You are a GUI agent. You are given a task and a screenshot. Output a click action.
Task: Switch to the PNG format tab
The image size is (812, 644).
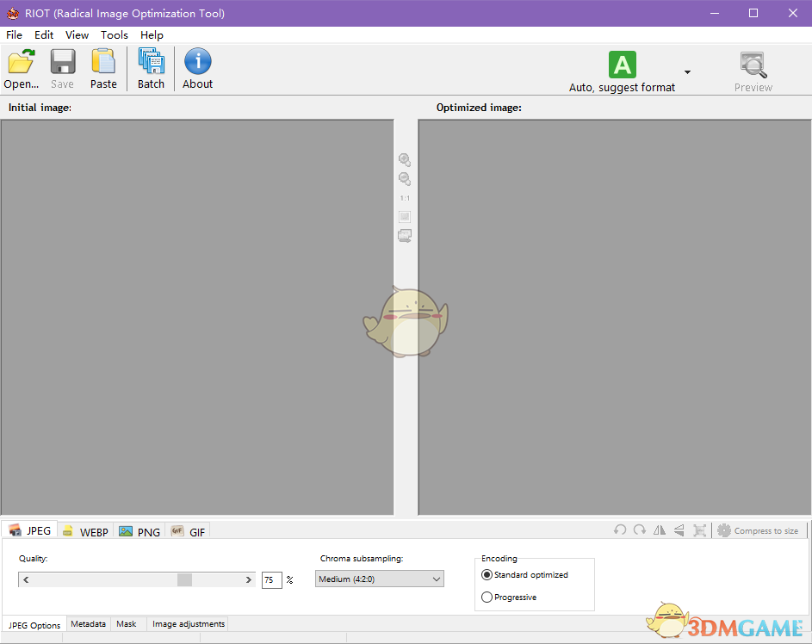tap(139, 532)
